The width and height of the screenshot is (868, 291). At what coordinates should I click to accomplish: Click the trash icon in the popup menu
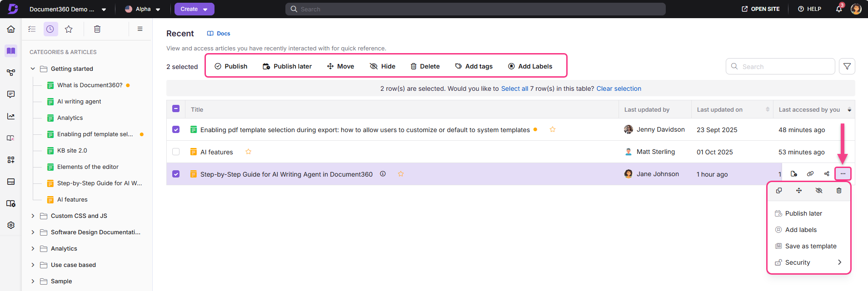click(x=839, y=191)
